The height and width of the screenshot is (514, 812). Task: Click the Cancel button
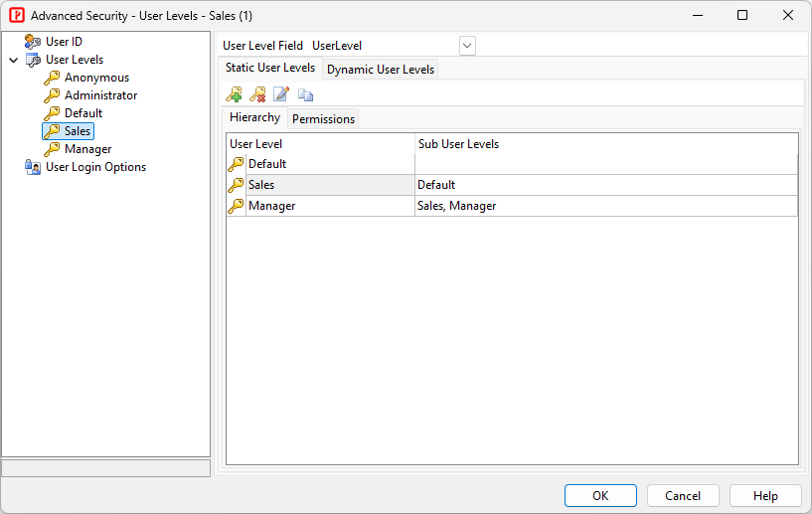[x=682, y=495]
